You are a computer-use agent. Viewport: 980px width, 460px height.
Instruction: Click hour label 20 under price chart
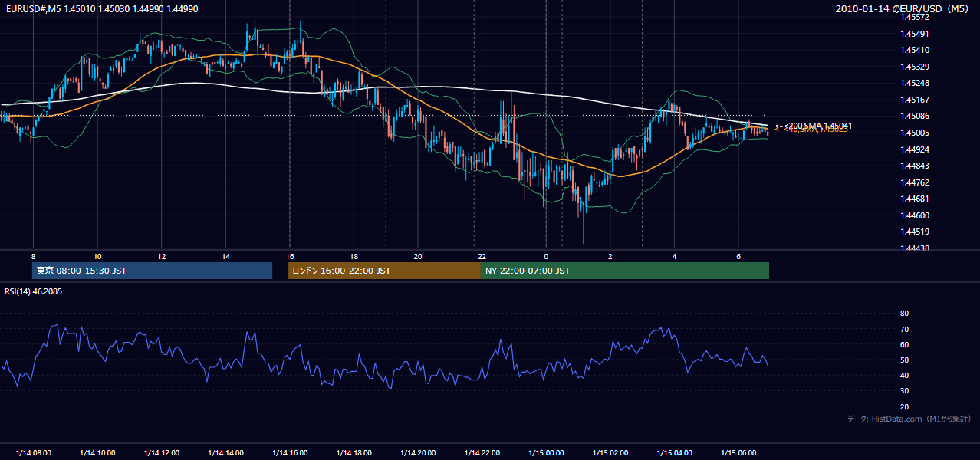point(418,256)
